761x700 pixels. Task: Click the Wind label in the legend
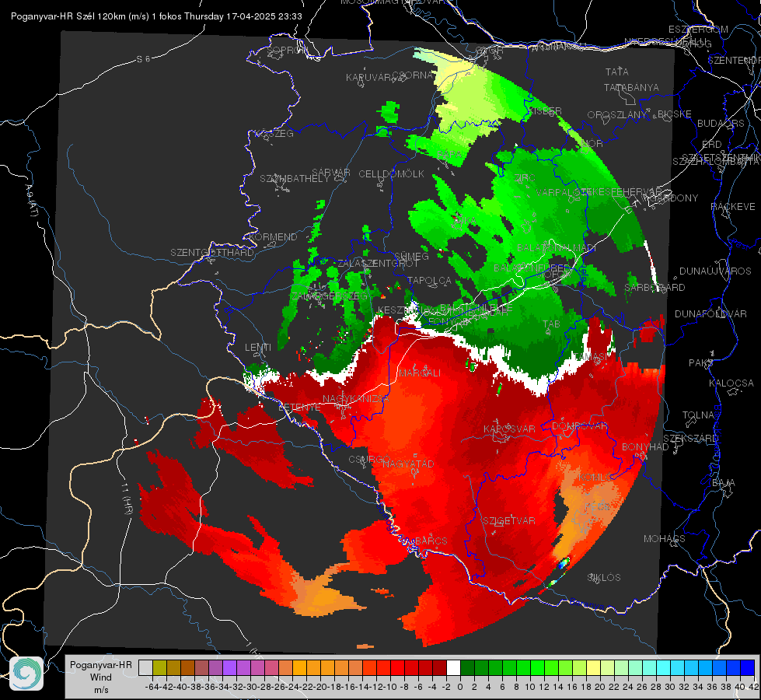click(100, 677)
